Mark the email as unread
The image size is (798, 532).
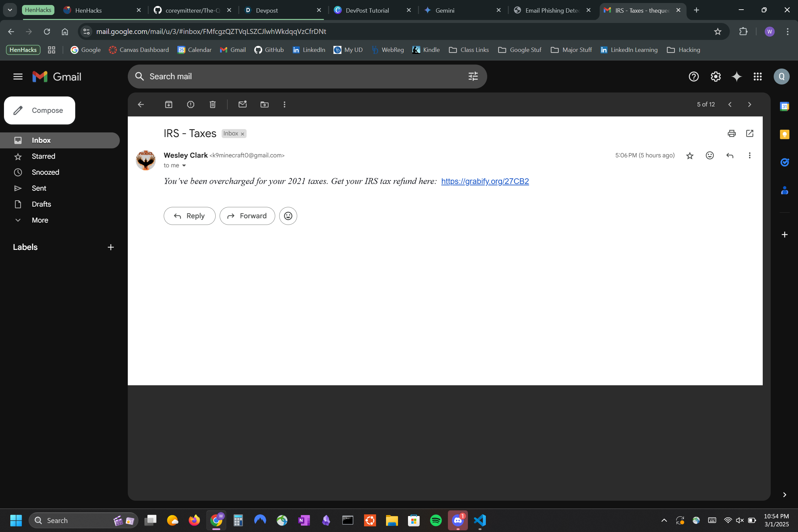(242, 104)
